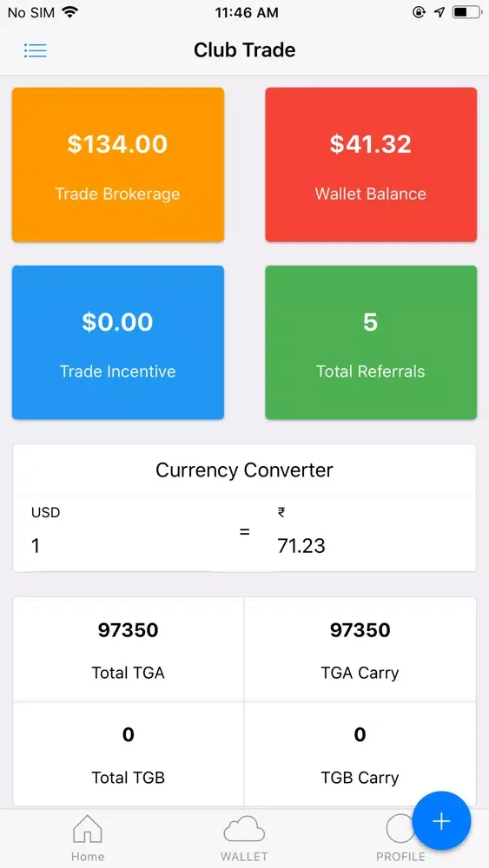The width and height of the screenshot is (489, 868).
Task: Select the TGA Carry cell
Action: tap(360, 649)
